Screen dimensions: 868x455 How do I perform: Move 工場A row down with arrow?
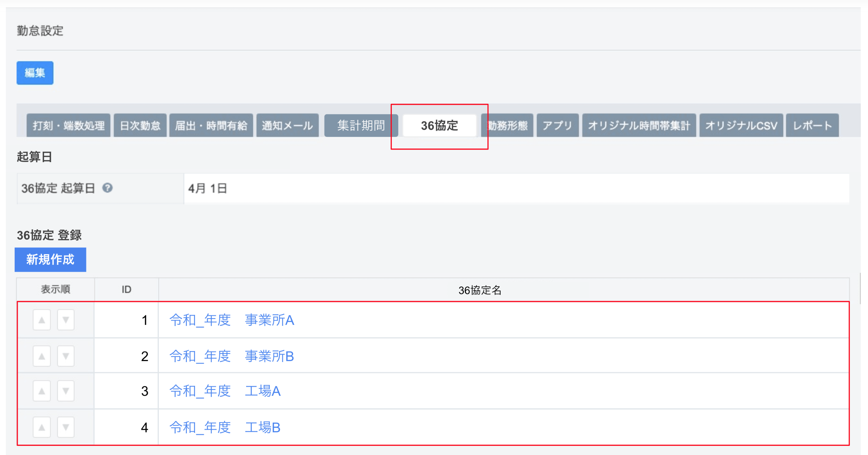66,391
